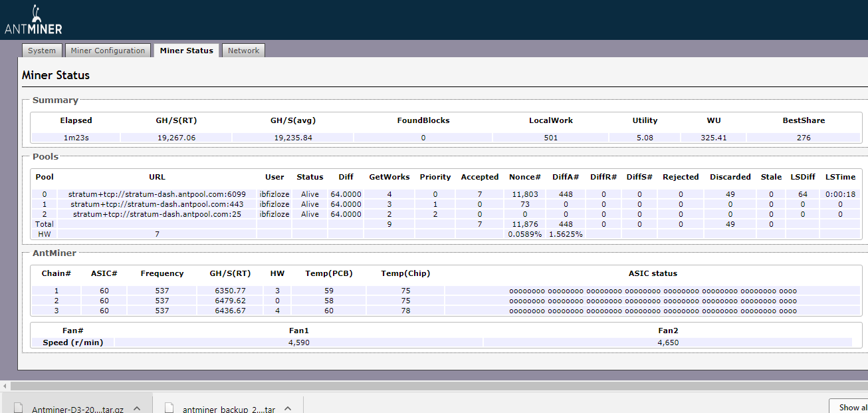Click pool 0 URL with port 6099
Screen dimensions: 868x413
(157, 194)
